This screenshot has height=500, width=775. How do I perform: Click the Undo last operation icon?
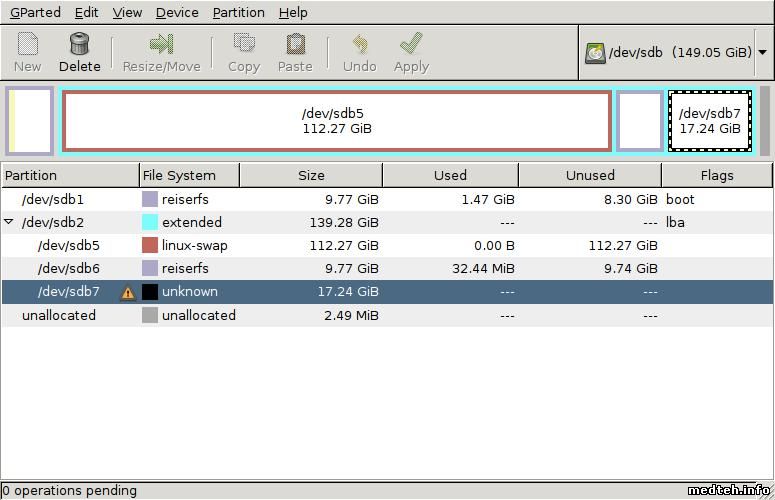(x=359, y=45)
